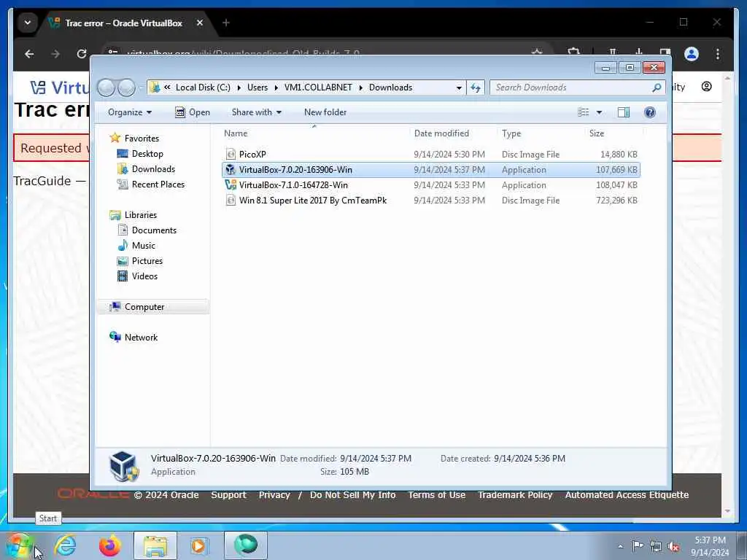Click Explorer back navigation button
747x560 pixels.
click(x=106, y=87)
